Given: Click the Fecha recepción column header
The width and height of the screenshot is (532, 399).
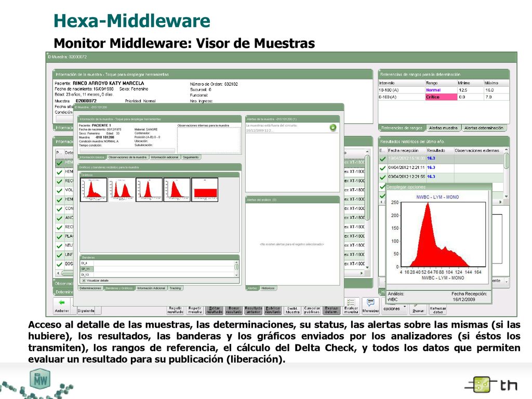Looking at the screenshot, I should click(x=406, y=150).
